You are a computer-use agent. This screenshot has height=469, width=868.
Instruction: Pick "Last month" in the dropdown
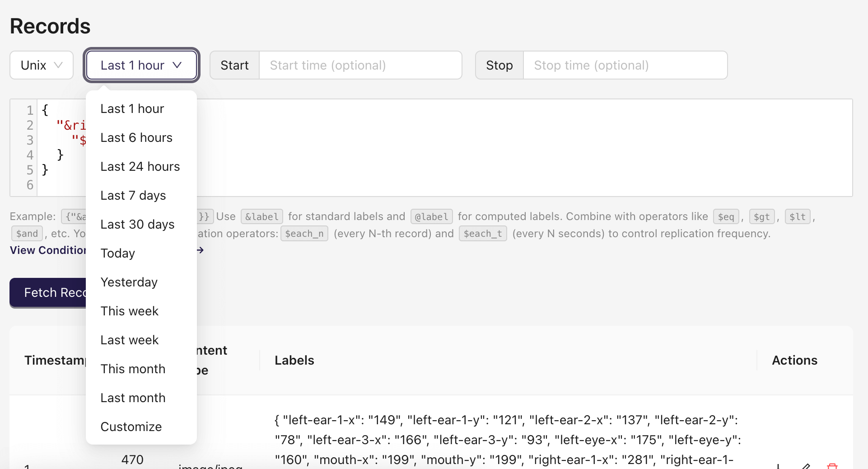pos(133,398)
